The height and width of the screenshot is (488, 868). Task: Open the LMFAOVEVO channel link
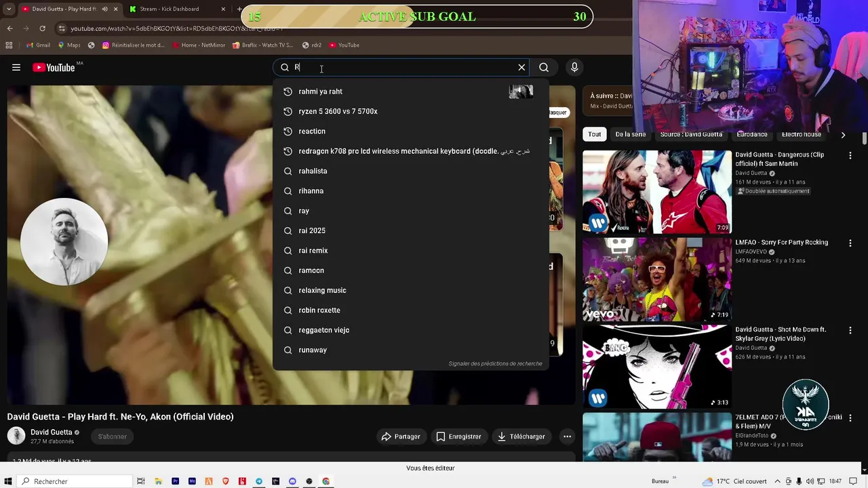[x=751, y=251]
